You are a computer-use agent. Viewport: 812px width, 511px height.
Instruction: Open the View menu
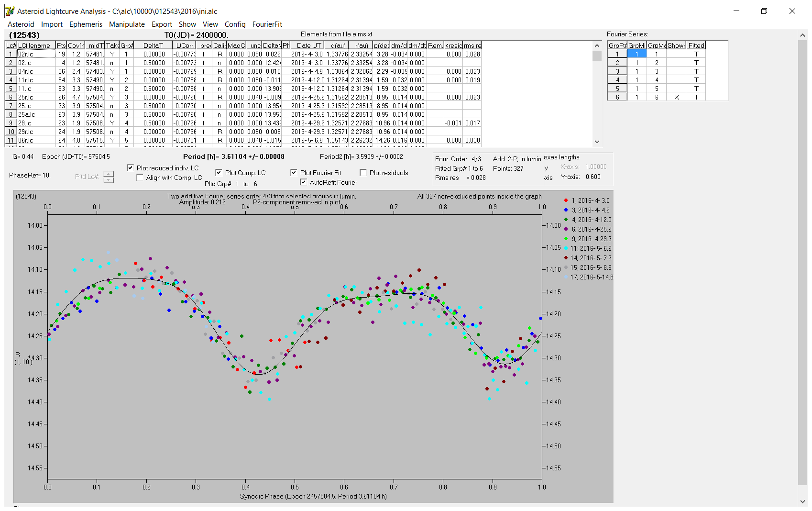click(210, 24)
